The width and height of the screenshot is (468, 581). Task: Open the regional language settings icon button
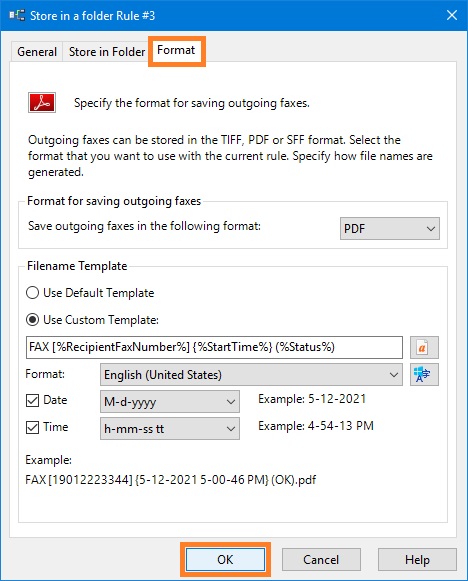424,375
